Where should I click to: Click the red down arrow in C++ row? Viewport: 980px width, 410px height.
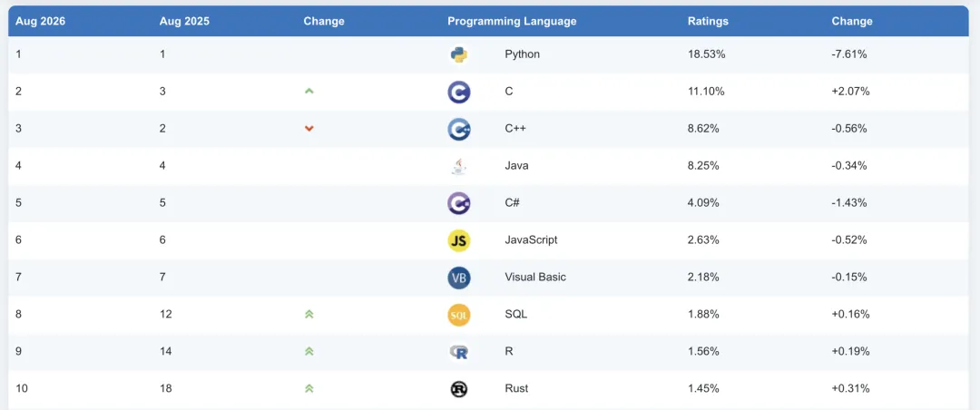309,129
